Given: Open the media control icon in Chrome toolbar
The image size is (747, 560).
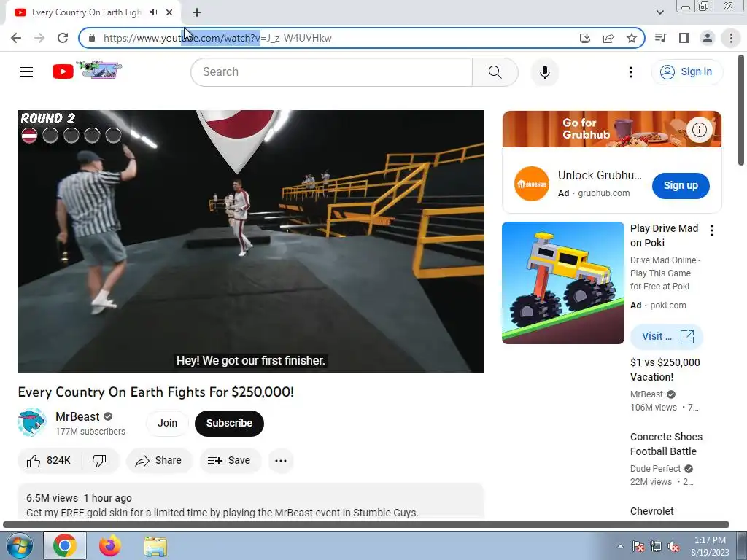Looking at the screenshot, I should coord(660,38).
